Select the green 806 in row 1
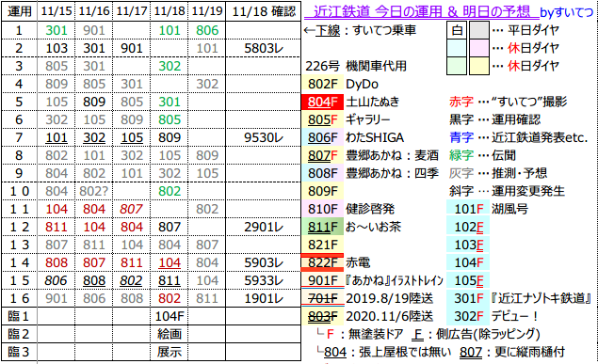598x364 pixels. (206, 30)
